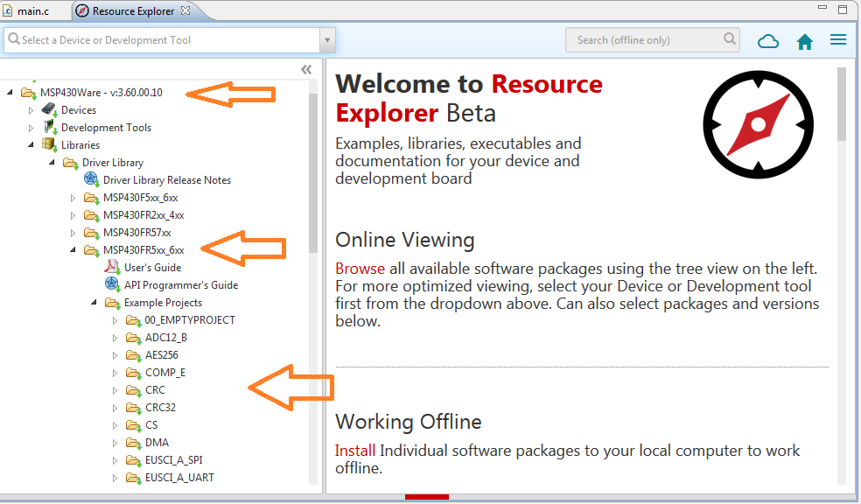Screen dimensions: 861x504
Task: Collapse the tree pane with double chevron
Action: click(x=306, y=69)
